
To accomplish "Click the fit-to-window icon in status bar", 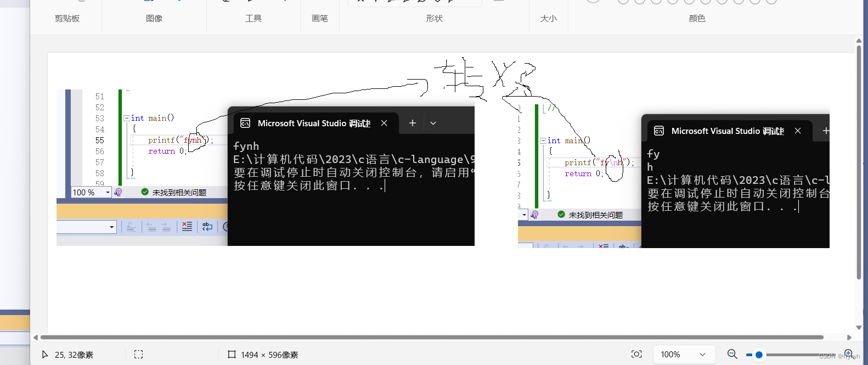I will point(636,354).
